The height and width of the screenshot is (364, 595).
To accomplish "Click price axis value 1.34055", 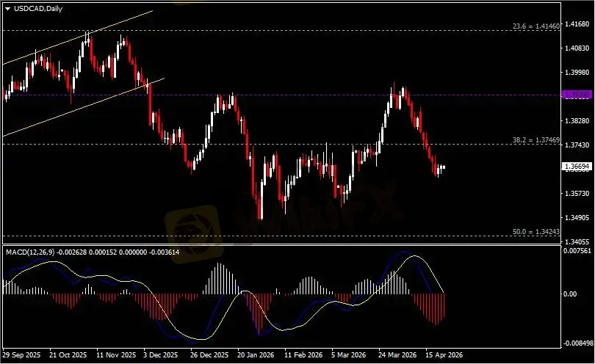I will click(x=577, y=241).
